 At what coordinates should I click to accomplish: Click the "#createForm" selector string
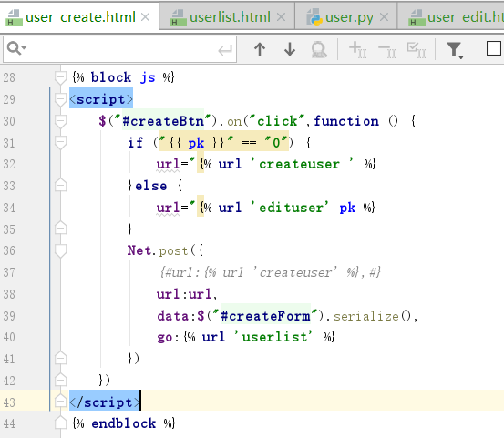pos(265,316)
